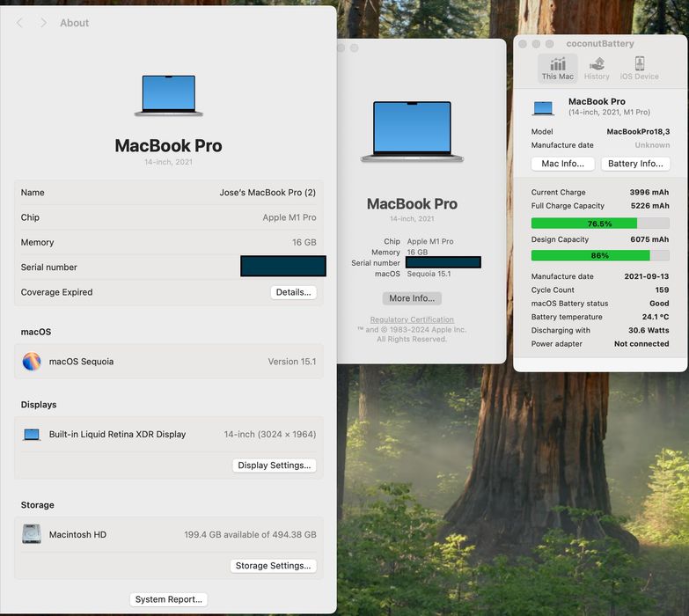Click the computer name Jose's MacBook Pro (2)
This screenshot has width=689, height=616.
[x=268, y=193]
